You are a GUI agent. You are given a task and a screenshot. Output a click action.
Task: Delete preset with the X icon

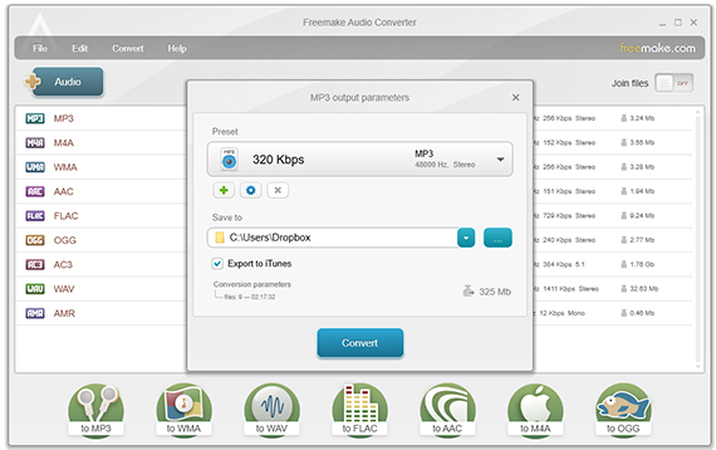click(x=278, y=190)
